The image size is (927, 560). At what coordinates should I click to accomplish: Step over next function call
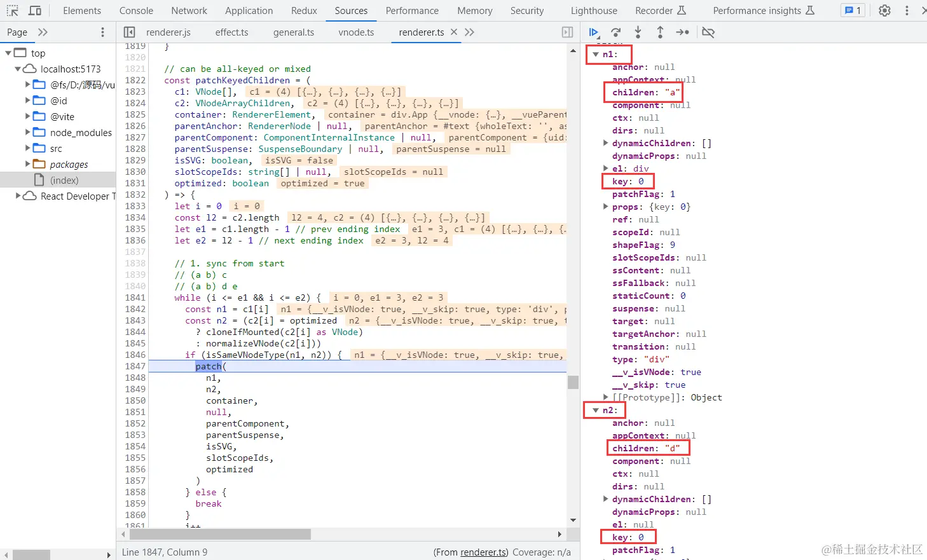(x=615, y=32)
